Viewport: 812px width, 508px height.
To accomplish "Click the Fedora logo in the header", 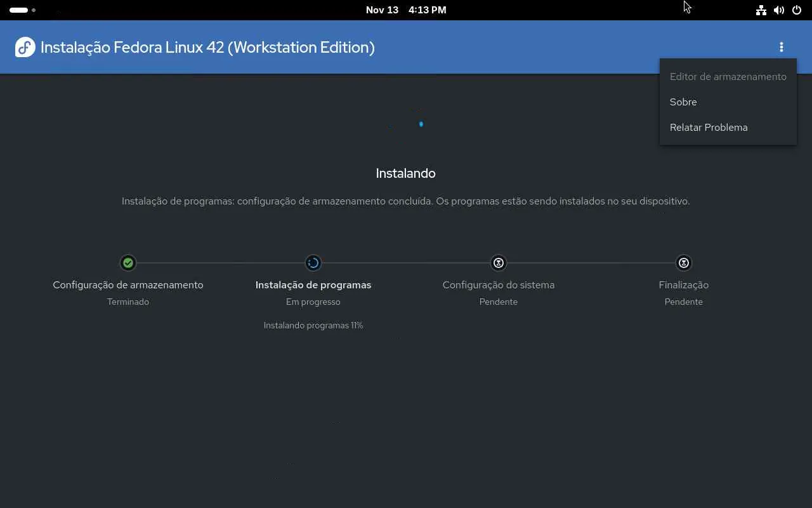I will tap(25, 47).
